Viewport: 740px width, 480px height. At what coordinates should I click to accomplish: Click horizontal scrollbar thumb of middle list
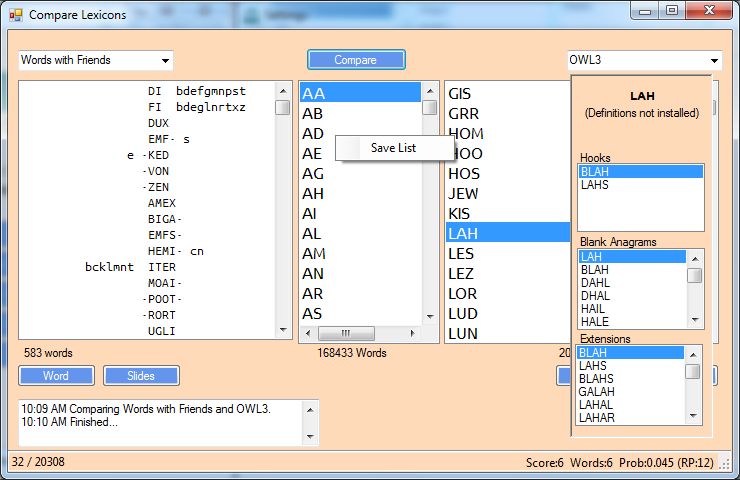coord(346,333)
